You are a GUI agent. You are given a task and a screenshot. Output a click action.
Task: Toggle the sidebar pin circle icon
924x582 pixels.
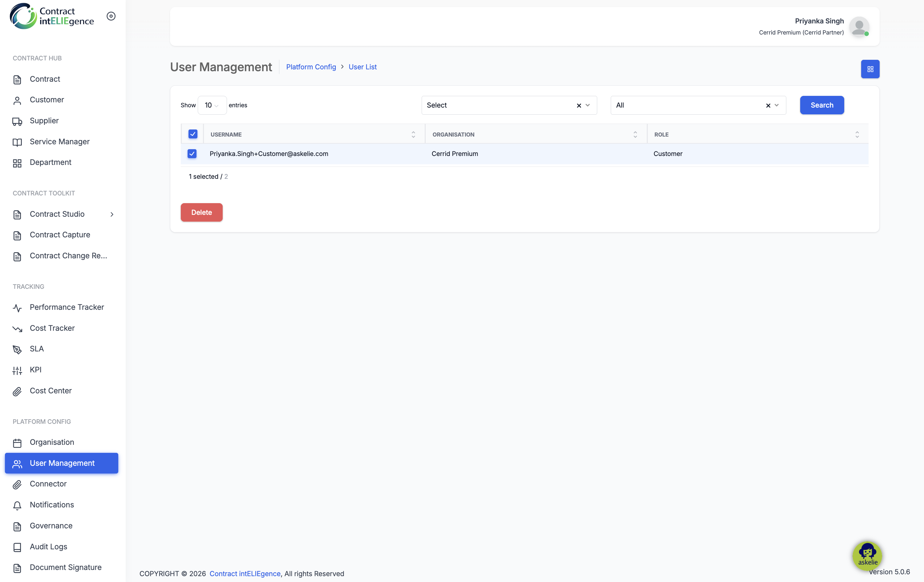[111, 16]
